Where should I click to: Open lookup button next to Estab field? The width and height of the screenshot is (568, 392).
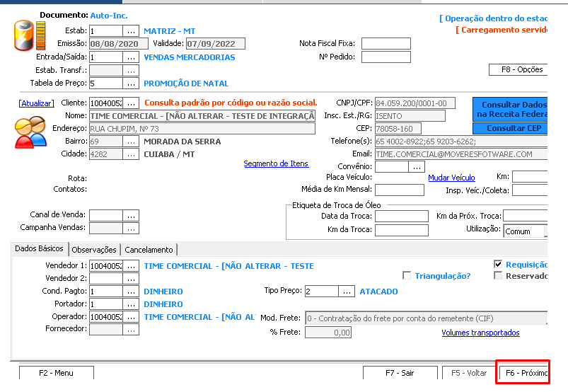click(131, 31)
